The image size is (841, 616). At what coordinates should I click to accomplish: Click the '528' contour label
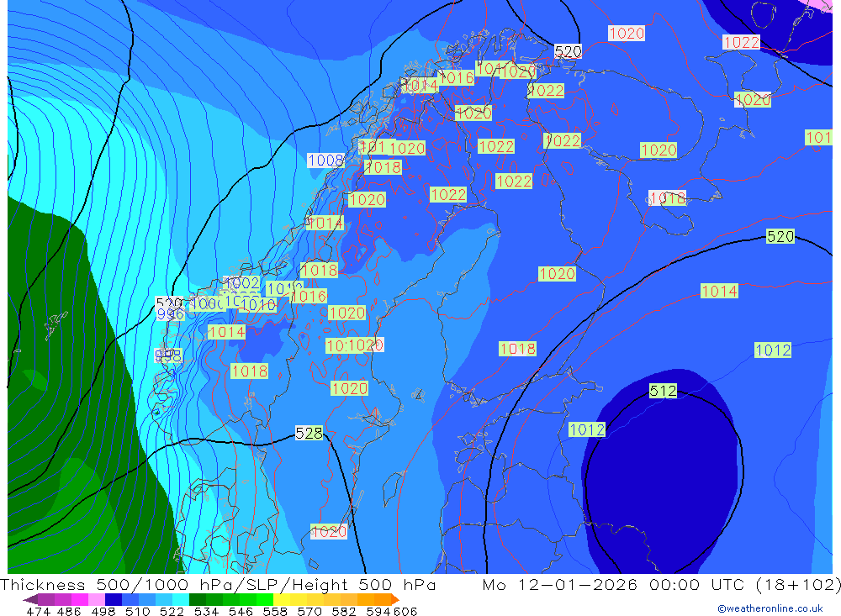click(x=309, y=433)
